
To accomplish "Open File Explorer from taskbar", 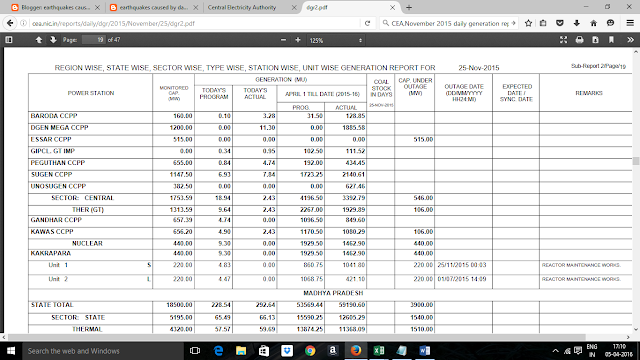I will [241, 351].
